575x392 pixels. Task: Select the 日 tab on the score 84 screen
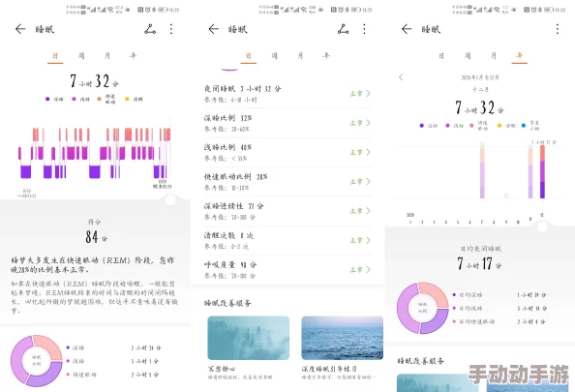click(x=55, y=56)
